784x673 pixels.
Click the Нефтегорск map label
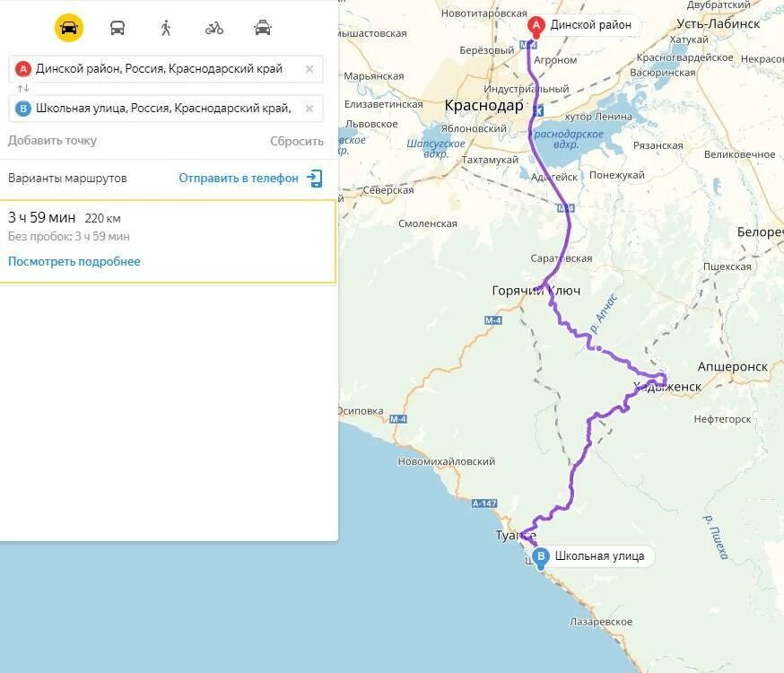click(x=722, y=419)
